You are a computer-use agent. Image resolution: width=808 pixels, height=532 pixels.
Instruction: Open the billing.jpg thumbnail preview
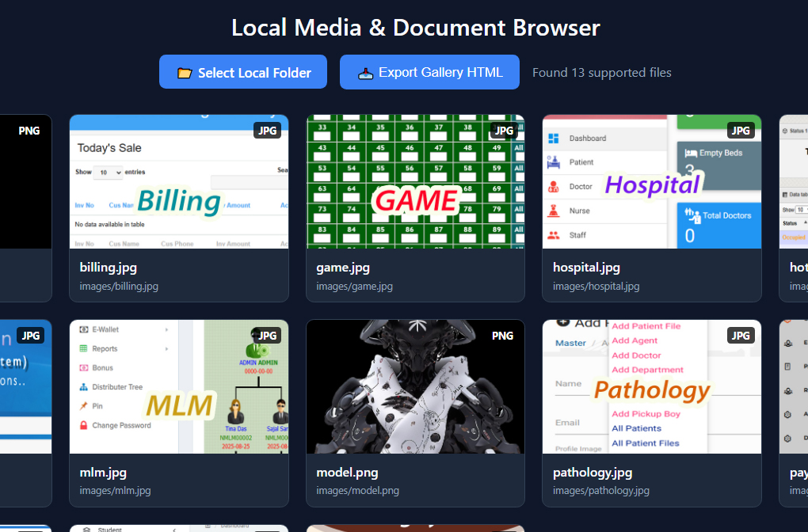[179, 182]
